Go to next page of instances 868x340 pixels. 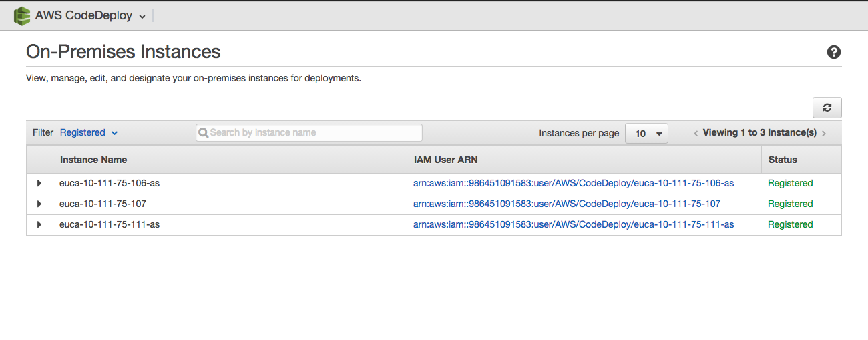click(x=824, y=133)
